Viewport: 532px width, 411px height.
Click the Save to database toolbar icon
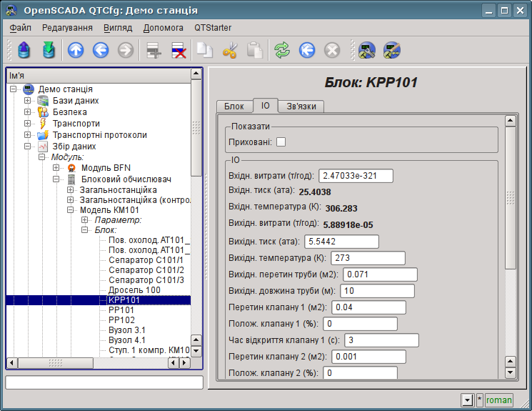[x=49, y=50]
